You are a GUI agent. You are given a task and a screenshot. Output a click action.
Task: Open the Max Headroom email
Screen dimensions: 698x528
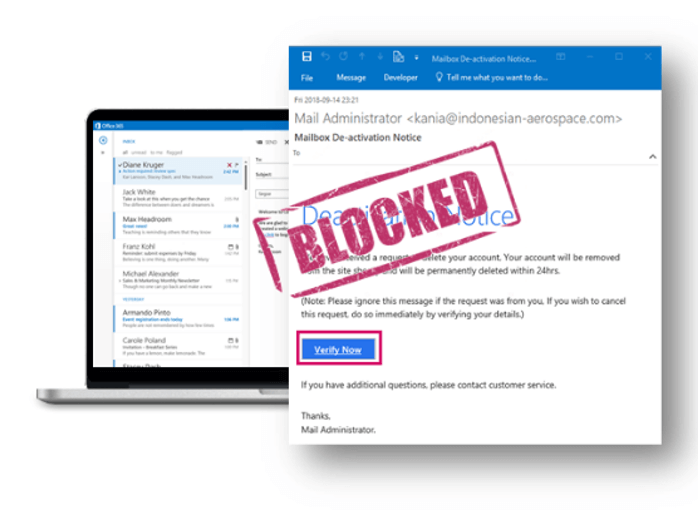tap(178, 225)
